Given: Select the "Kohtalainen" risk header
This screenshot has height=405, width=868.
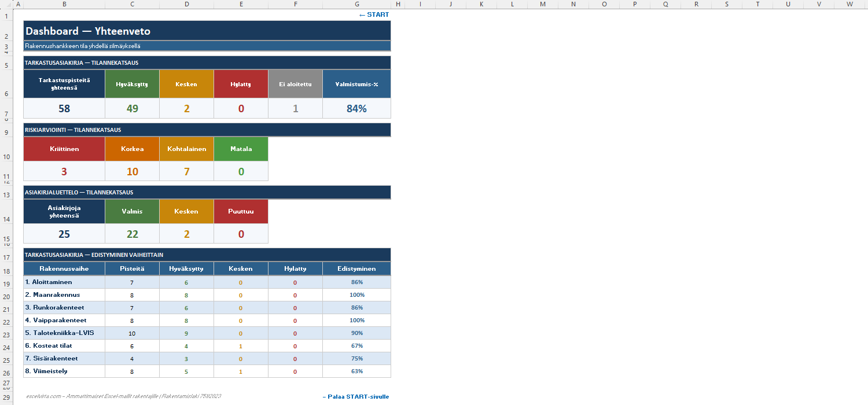Looking at the screenshot, I should point(187,149).
